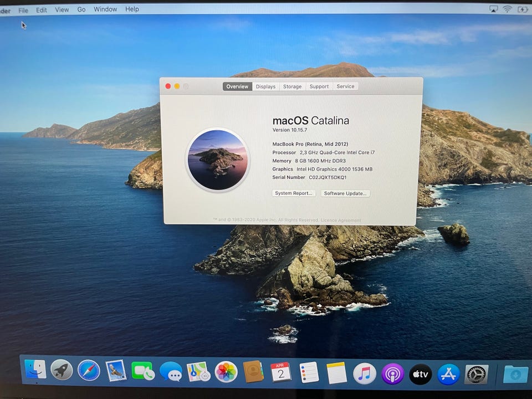The image size is (532, 399).
Task: Click the System Report... button
Action: click(294, 193)
